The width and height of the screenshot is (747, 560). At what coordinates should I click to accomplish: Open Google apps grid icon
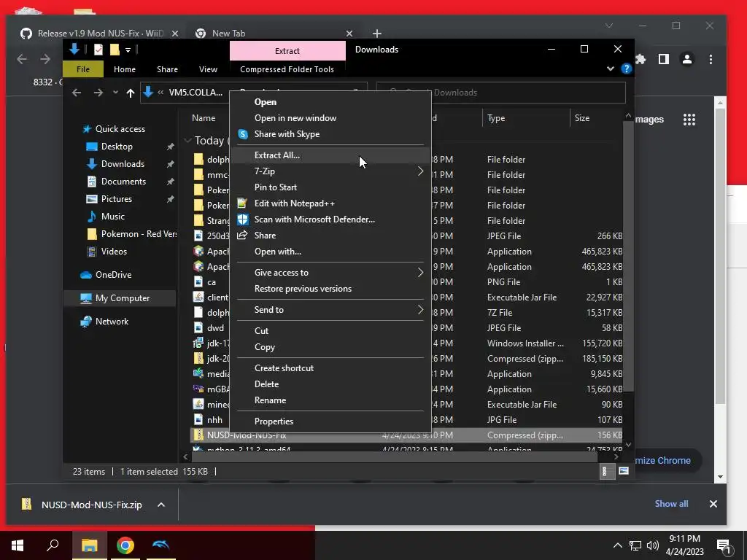(689, 120)
